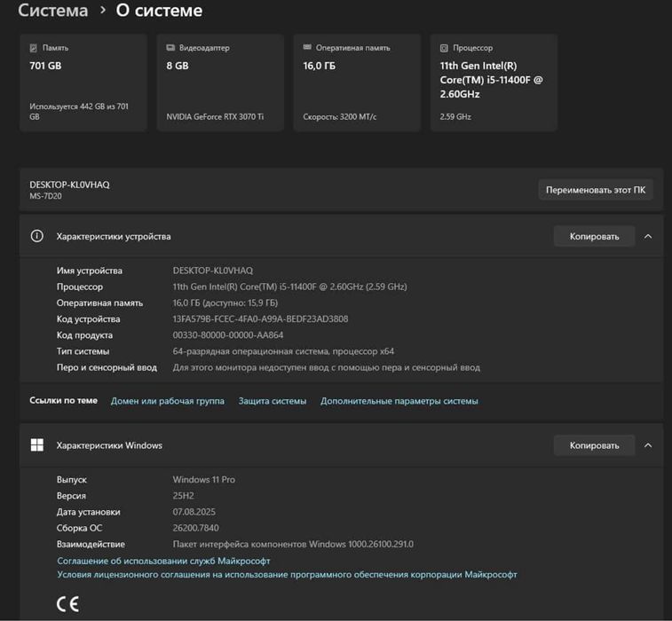
Task: Open Домен или рабочая группа link
Action: 167,401
